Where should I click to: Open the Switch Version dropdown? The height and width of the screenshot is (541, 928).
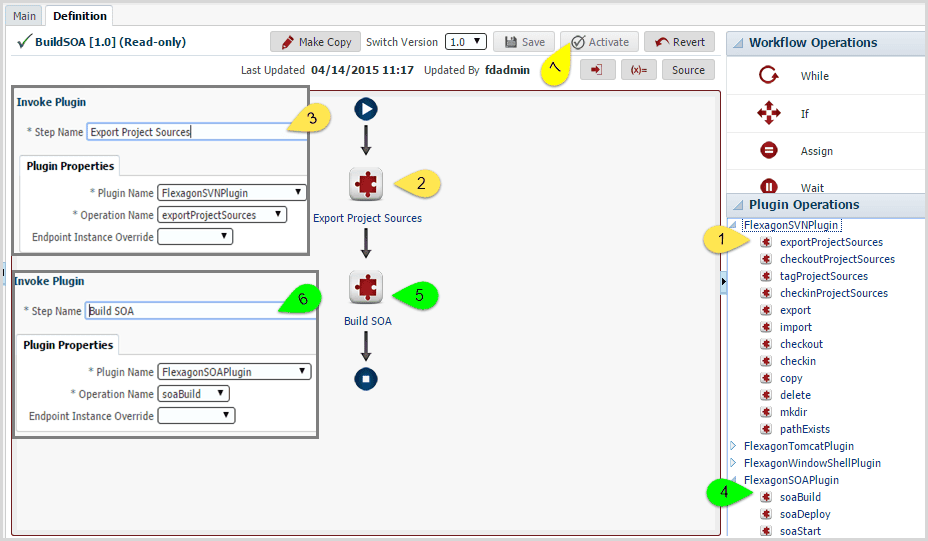point(466,42)
